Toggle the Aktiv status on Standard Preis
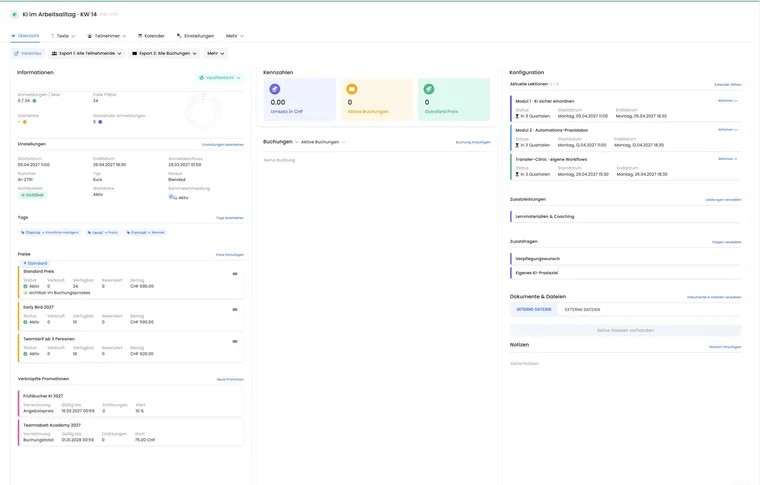 [x=32, y=286]
